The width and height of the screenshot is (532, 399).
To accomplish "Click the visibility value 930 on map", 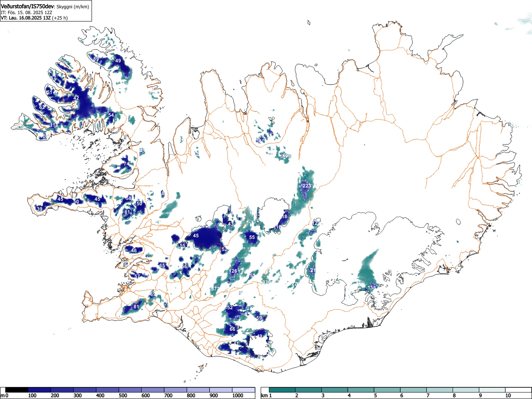I will tap(266, 282).
